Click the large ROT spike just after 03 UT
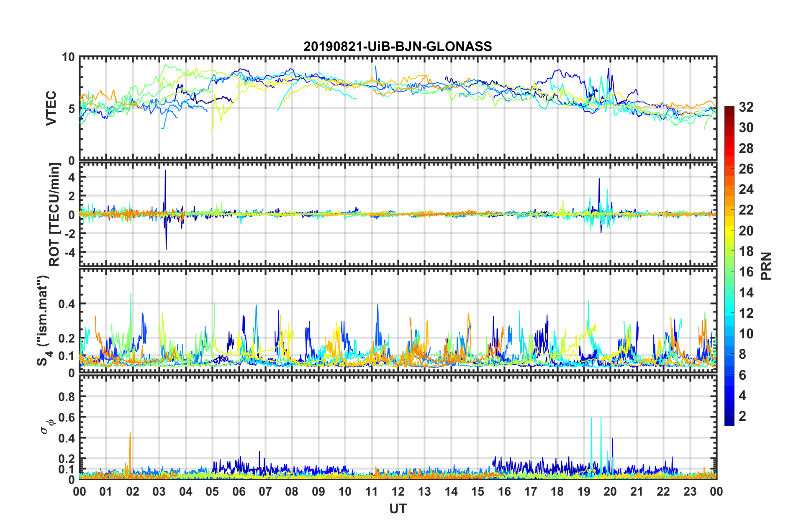Image resolution: width=796 pixels, height=532 pixels. [165, 209]
